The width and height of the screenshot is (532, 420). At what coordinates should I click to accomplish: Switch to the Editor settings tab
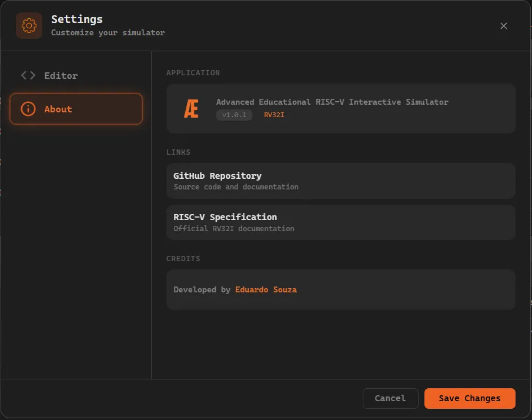[x=61, y=75]
